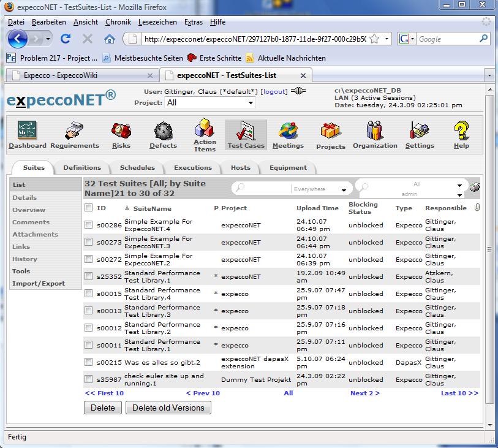This screenshot has height=448, width=498.
Task: Follow the Next 2 > pagination link
Action: 364,393
